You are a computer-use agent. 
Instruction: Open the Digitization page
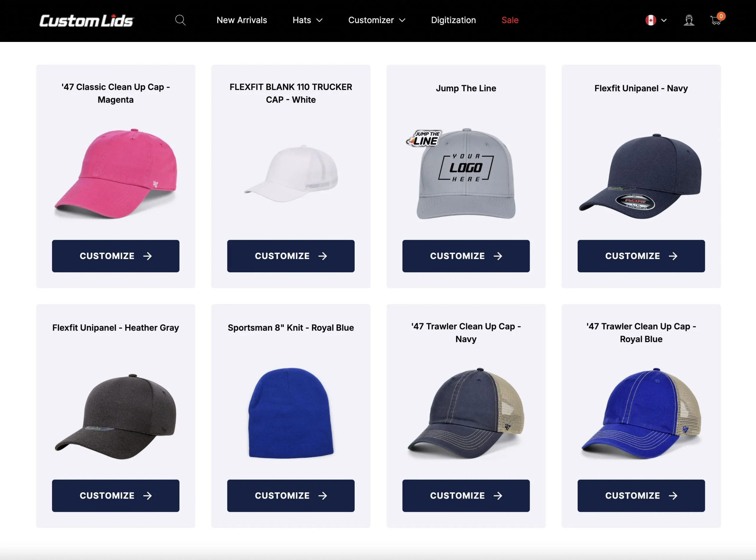click(x=453, y=20)
